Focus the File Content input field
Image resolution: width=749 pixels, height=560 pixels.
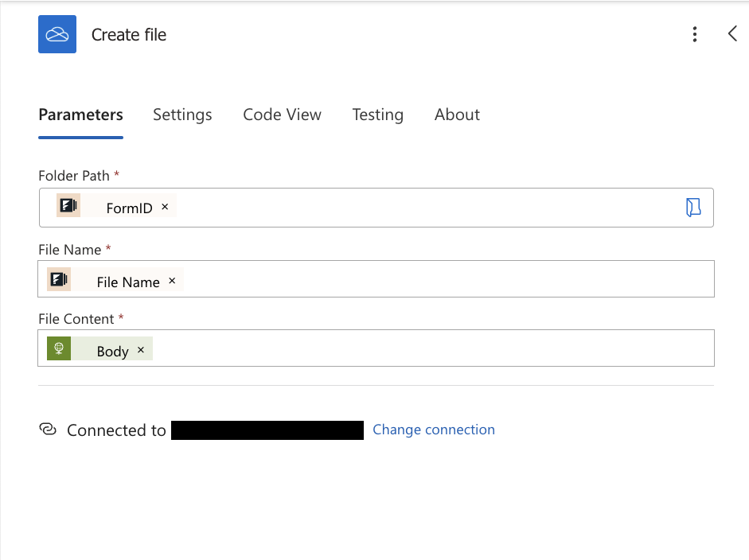coord(430,348)
